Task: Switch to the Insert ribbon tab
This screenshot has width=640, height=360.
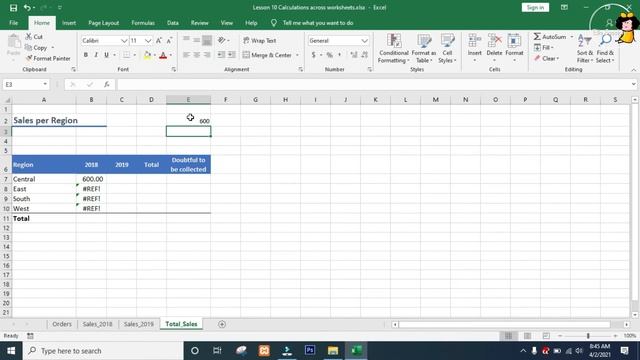Action: click(69, 23)
